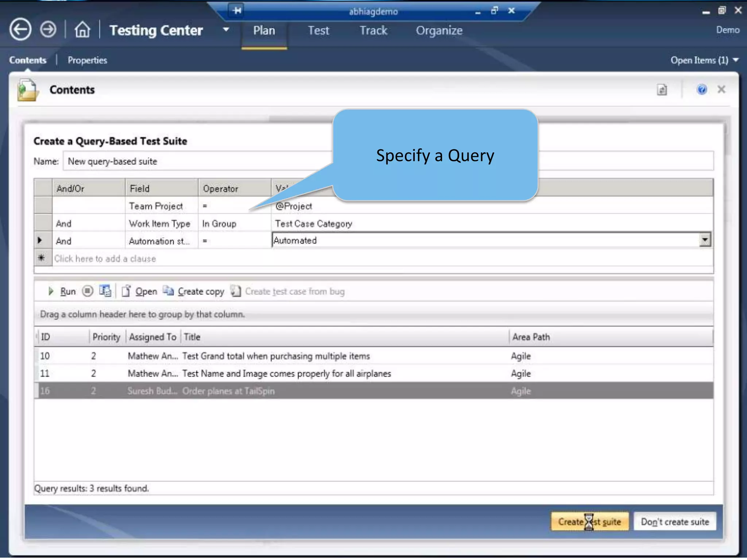Go forward with the forward arrow
The height and width of the screenshot is (560, 747).
pos(48,29)
